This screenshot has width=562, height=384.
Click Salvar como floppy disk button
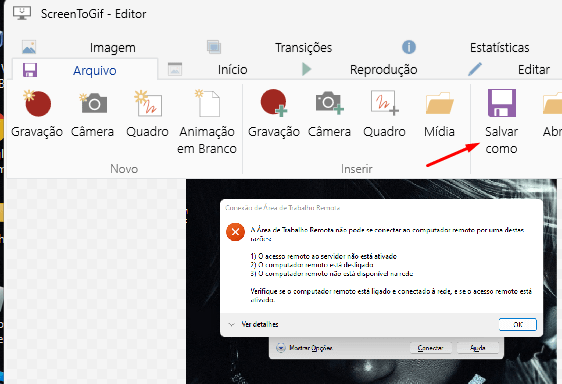(x=501, y=122)
